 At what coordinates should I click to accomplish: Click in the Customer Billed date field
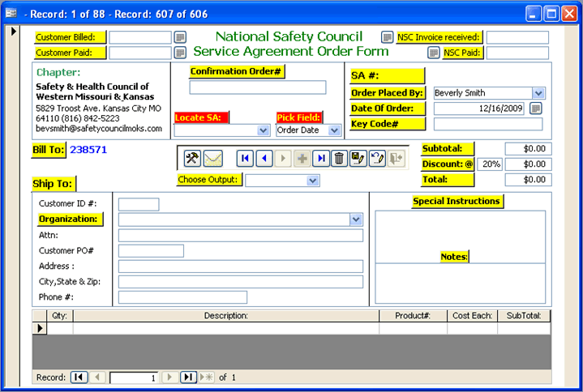point(140,37)
